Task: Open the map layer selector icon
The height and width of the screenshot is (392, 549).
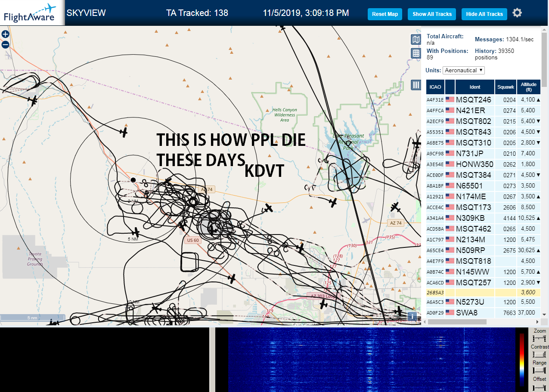Action: coord(416,40)
